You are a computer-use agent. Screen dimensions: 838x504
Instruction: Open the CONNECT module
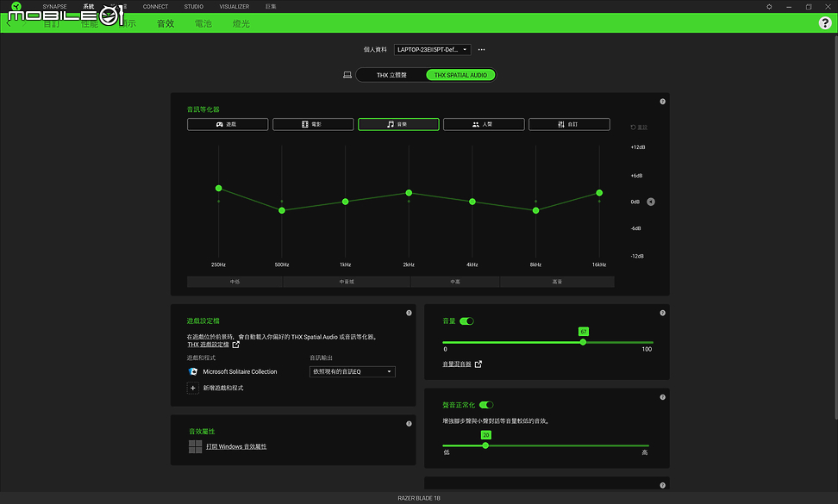[x=155, y=6]
